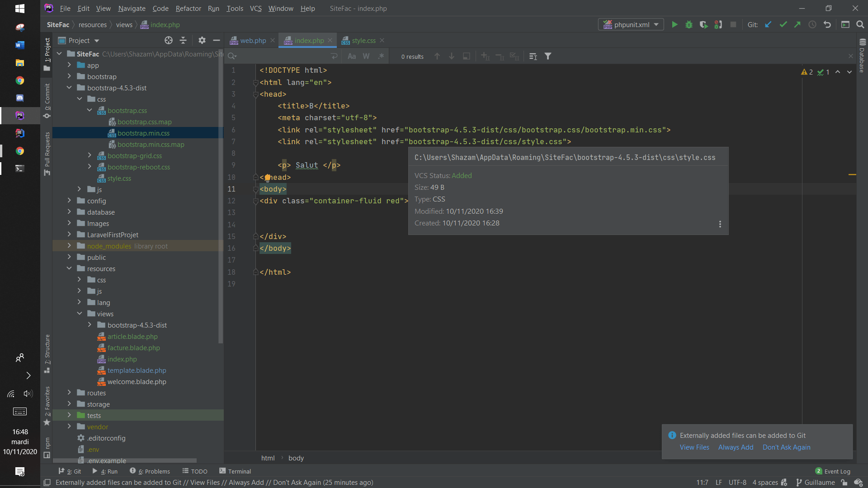The image size is (868, 488).
Task: Open search results filter funnel
Action: point(548,56)
